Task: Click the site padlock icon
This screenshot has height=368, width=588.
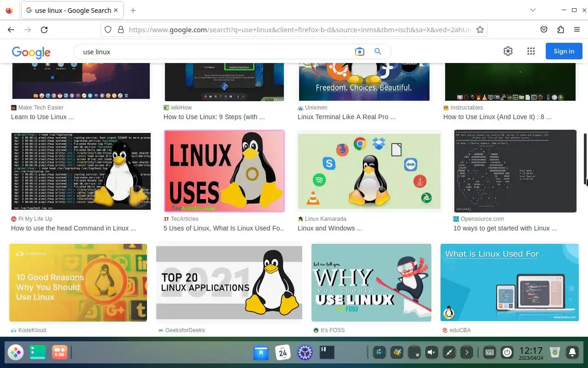Action: [x=121, y=29]
